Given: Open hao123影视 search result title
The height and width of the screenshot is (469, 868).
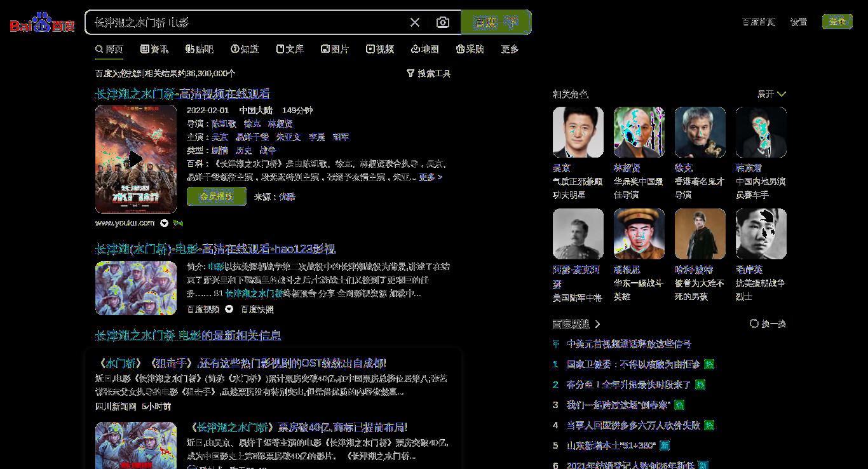Looking at the screenshot, I should pyautogui.click(x=215, y=249).
